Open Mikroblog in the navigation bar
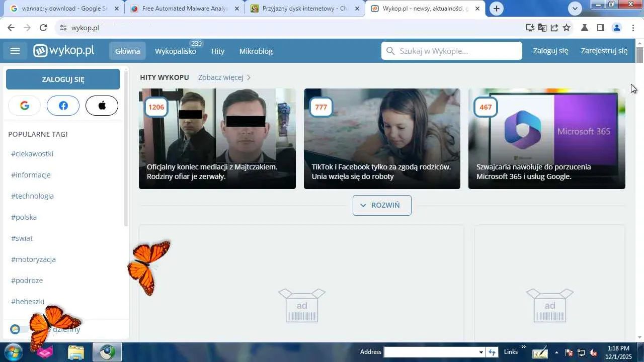 (x=256, y=51)
